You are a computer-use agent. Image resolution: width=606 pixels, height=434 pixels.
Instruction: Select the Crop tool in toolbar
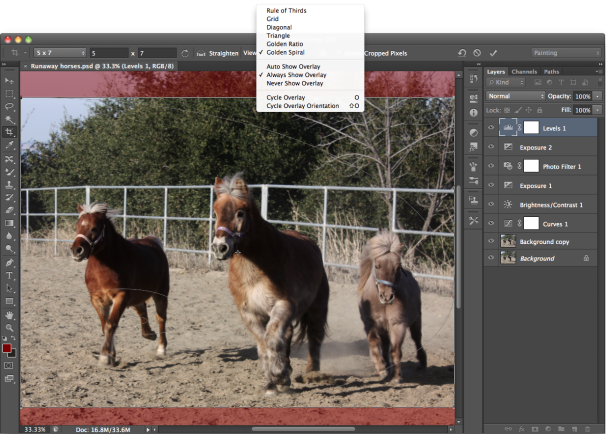coord(10,132)
